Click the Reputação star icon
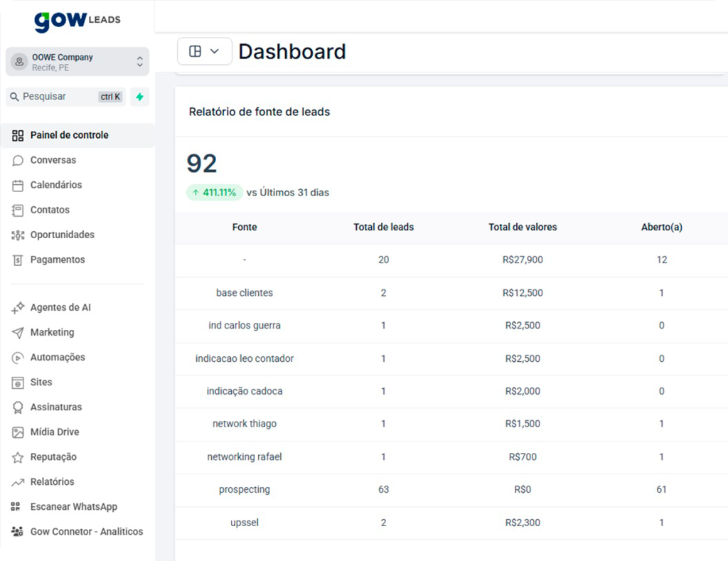 (18, 457)
